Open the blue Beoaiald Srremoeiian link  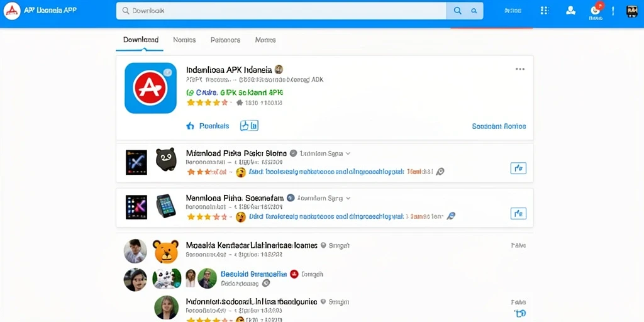(253, 274)
